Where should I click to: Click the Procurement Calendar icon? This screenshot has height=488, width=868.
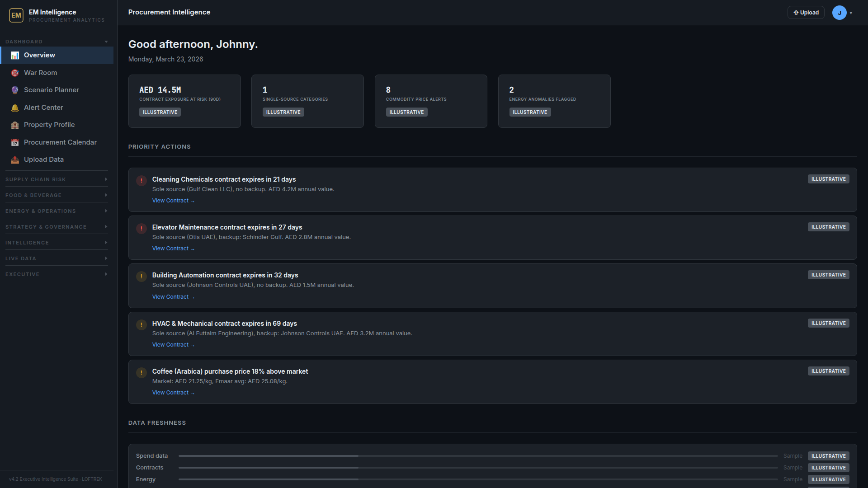(x=15, y=142)
